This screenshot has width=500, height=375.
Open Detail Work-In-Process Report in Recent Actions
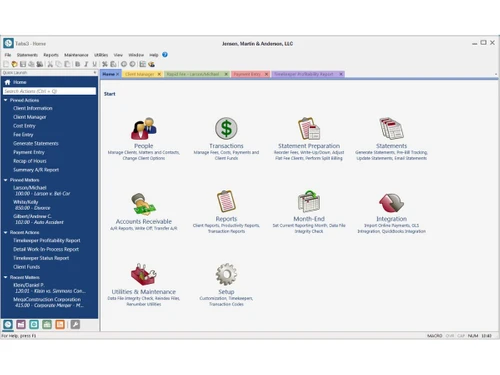click(46, 249)
